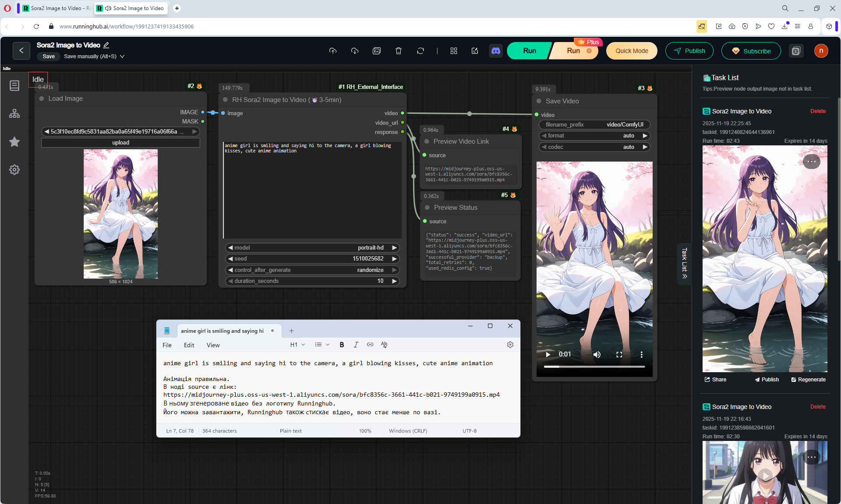The width and height of the screenshot is (841, 504).
Task: Expand the Save manually dropdown
Action: (122, 56)
